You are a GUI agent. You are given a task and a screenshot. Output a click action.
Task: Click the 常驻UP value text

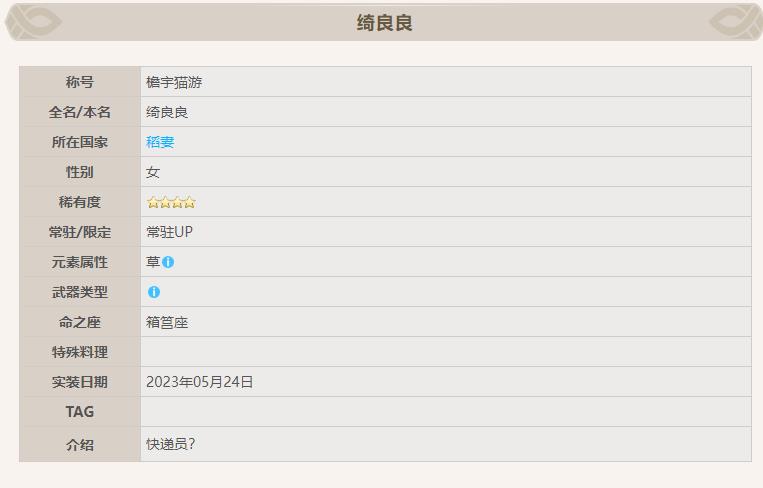(x=169, y=232)
